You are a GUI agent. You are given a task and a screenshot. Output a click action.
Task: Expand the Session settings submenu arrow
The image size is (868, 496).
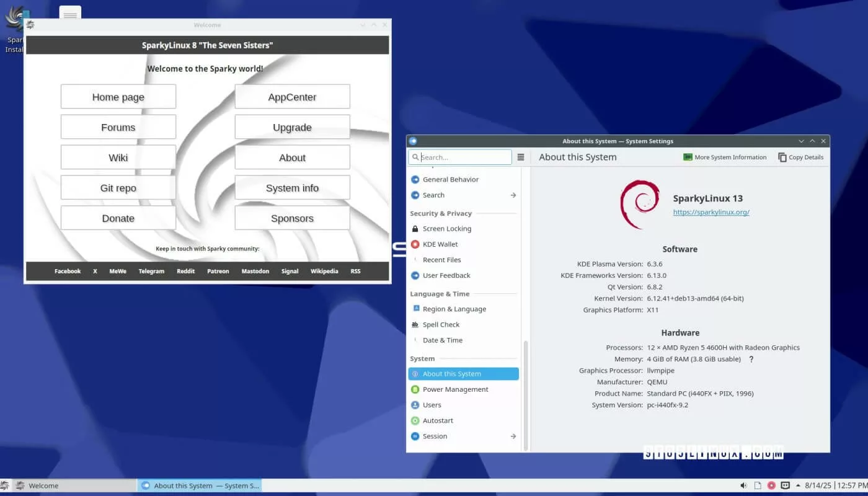click(513, 436)
